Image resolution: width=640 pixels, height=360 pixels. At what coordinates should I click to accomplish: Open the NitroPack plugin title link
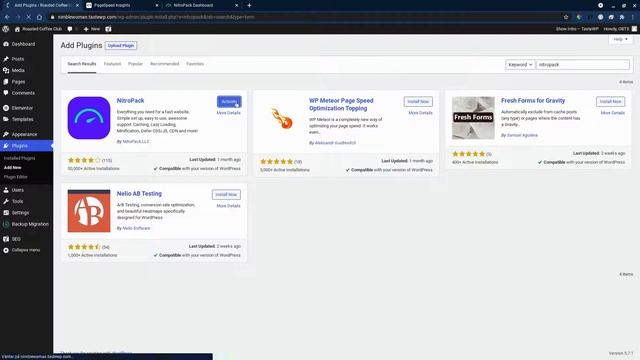click(x=130, y=100)
